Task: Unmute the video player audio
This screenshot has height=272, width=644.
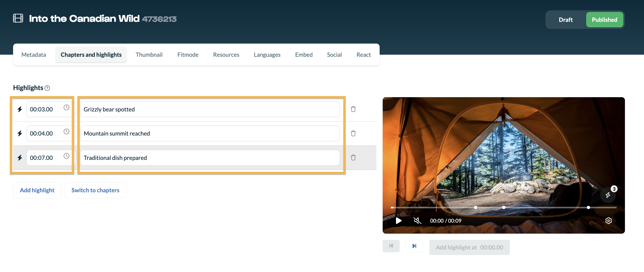Action: 417,221
